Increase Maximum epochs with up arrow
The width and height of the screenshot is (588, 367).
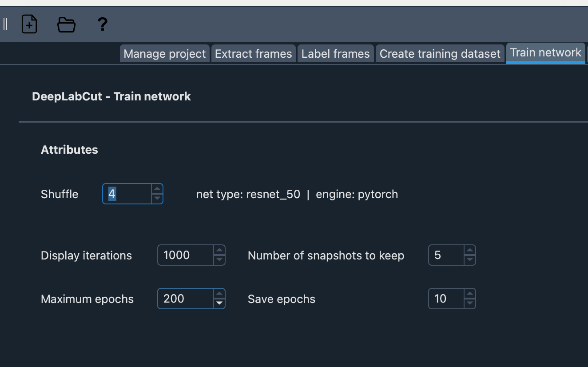[x=219, y=294]
